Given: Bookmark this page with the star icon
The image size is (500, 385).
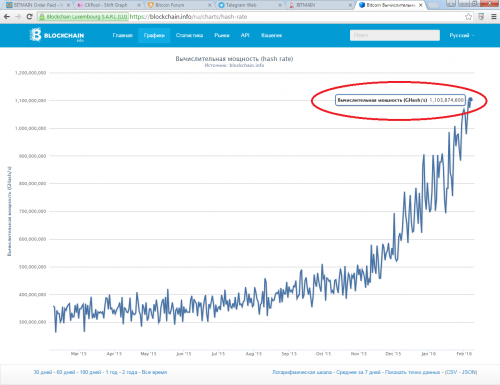Looking at the screenshot, I should tap(468, 17).
